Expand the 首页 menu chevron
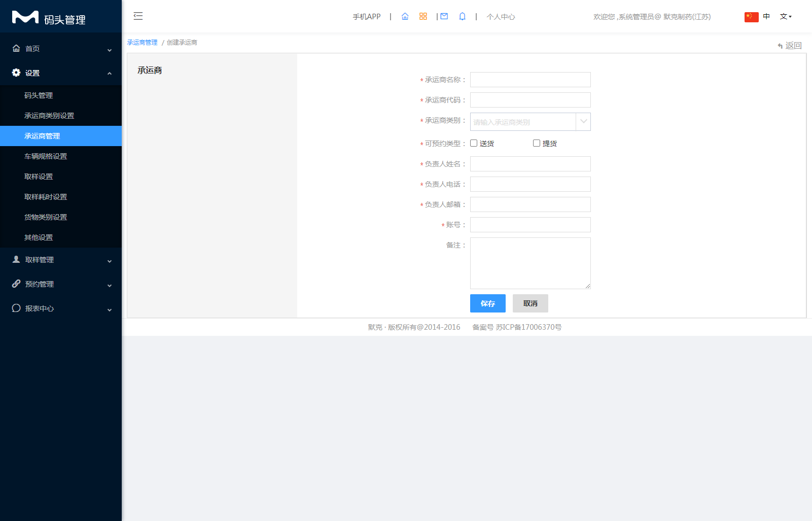The height and width of the screenshot is (521, 812). 110,50
